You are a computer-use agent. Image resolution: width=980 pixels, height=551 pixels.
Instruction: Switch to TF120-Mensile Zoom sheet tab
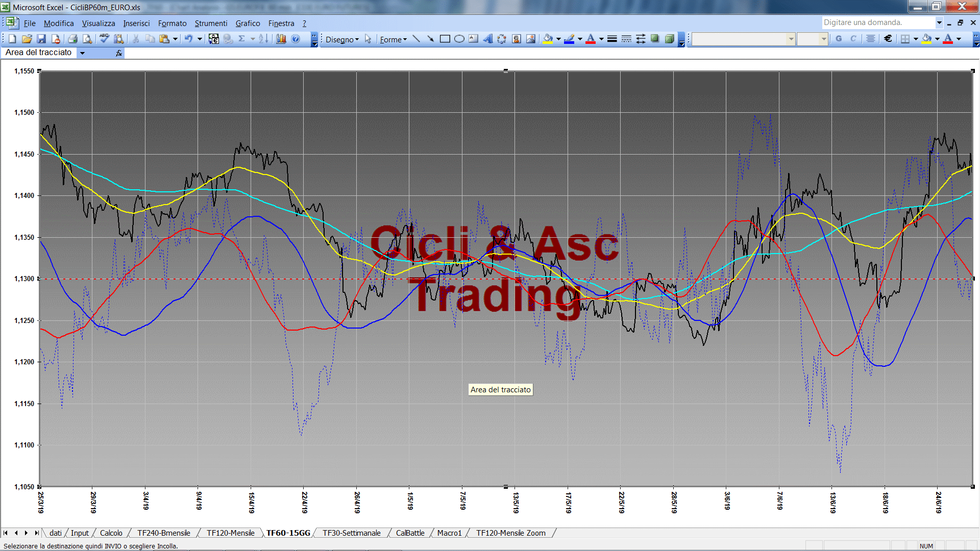click(x=510, y=533)
